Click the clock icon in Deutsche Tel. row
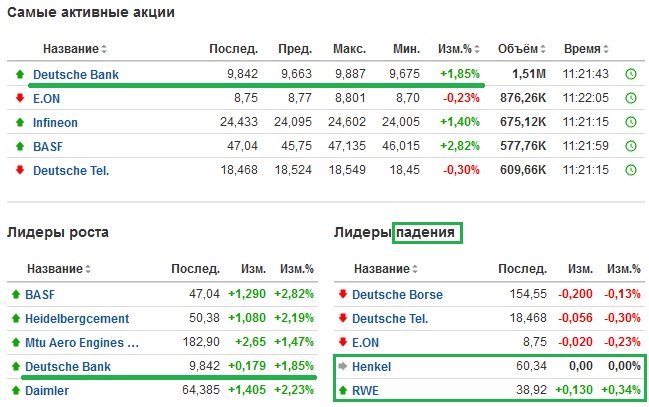This screenshot has height=407, width=649. [630, 170]
